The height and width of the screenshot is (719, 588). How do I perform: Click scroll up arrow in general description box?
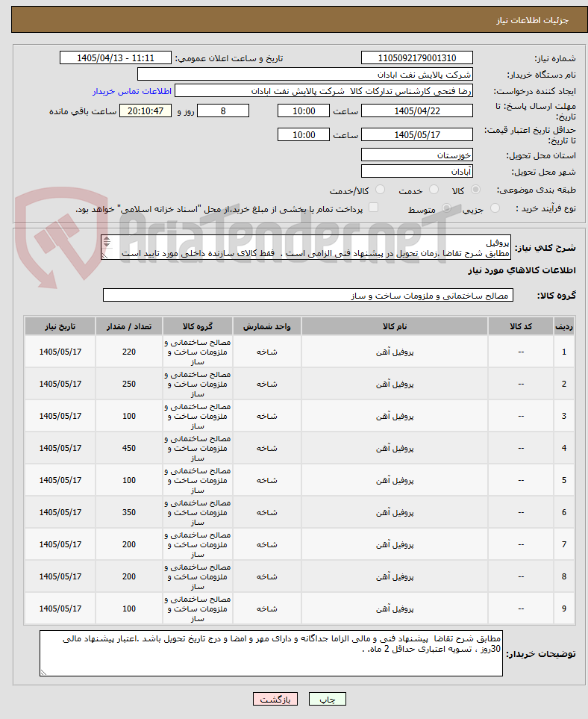point(107,238)
